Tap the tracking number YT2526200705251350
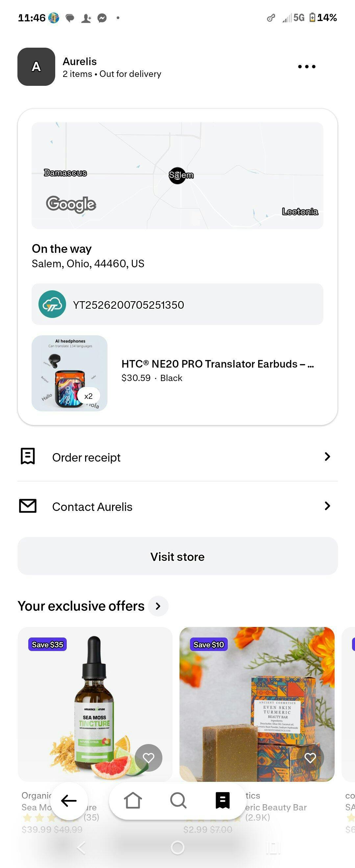This screenshot has width=355, height=868. (129, 305)
